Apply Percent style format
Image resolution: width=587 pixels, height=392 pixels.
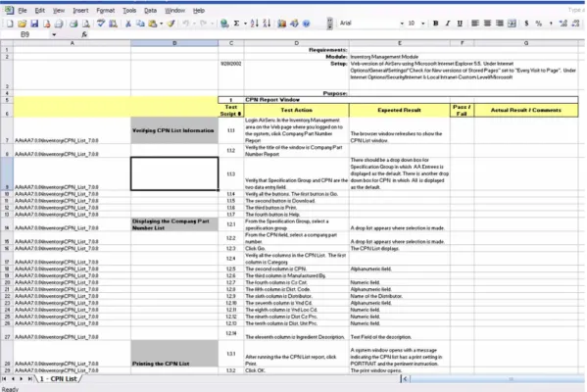click(538, 24)
